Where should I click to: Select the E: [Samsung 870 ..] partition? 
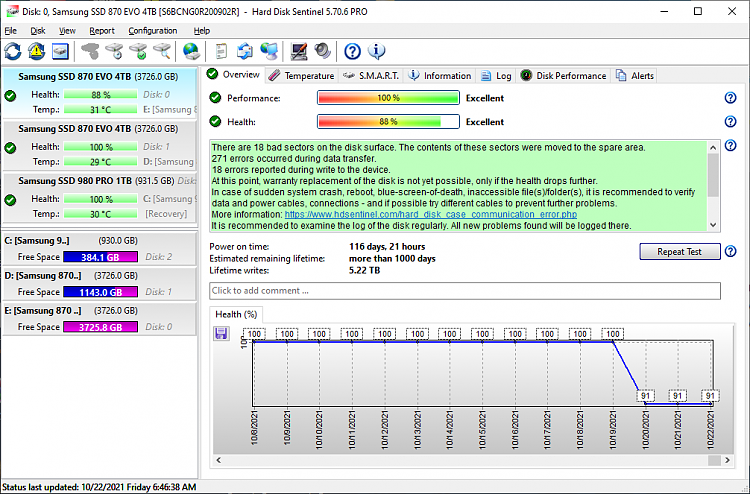point(99,318)
